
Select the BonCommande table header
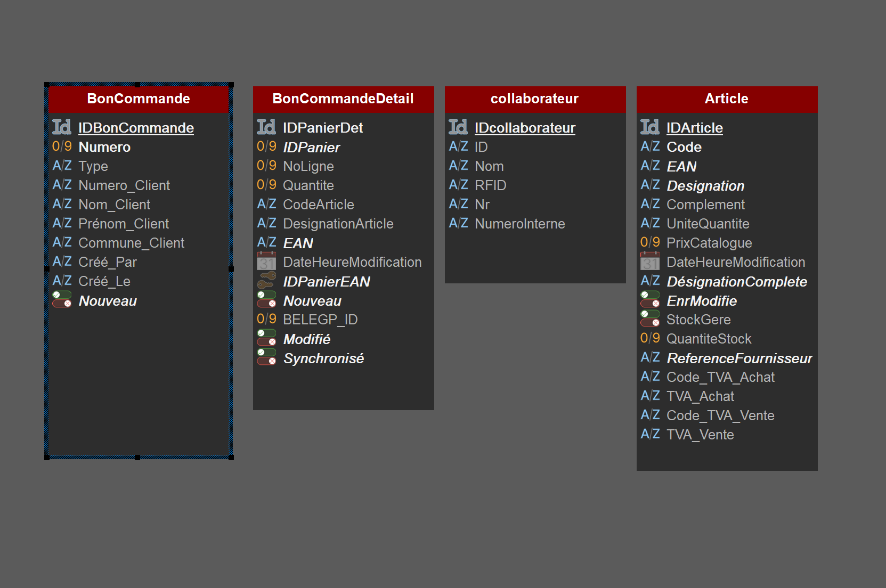(139, 99)
